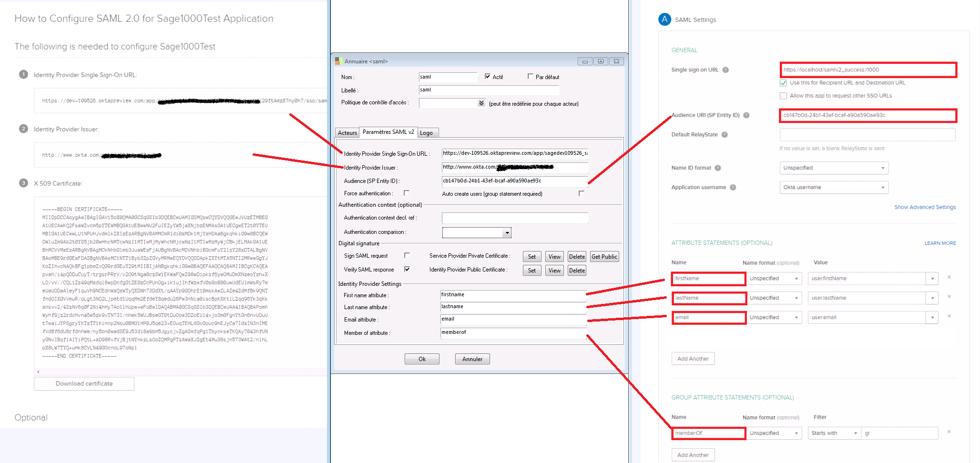Toggle Sign SAML request checkbox
Viewport: 980px width, 463px height.
pyautogui.click(x=407, y=255)
